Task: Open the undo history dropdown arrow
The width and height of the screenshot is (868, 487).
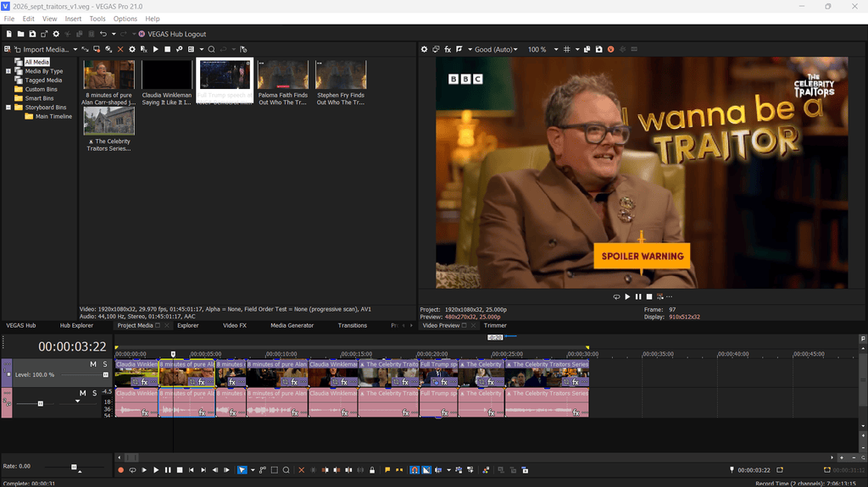Action: pyautogui.click(x=114, y=34)
